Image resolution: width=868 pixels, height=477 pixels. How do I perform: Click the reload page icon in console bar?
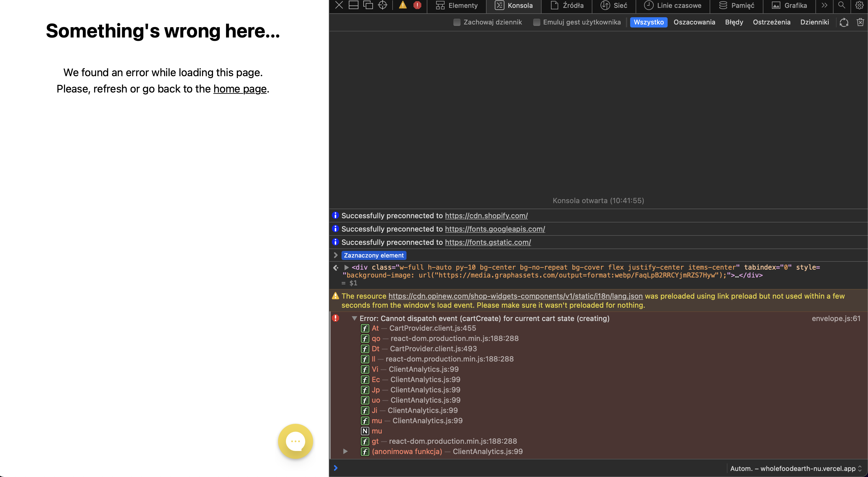pos(844,22)
